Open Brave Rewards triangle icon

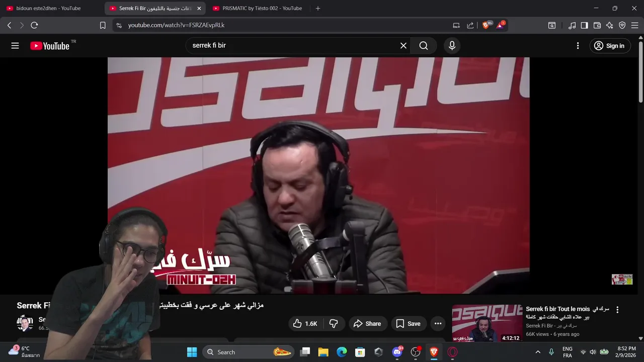501,25
